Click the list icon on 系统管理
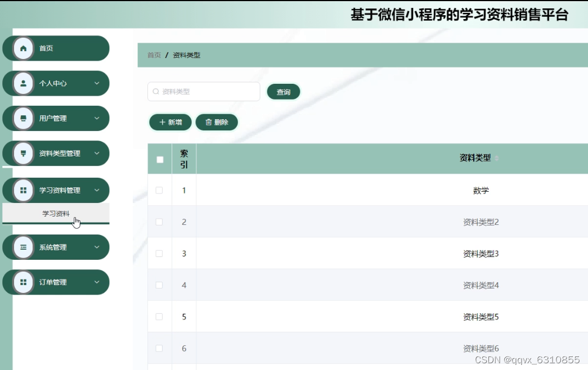The height and width of the screenshot is (370, 588). click(x=23, y=247)
